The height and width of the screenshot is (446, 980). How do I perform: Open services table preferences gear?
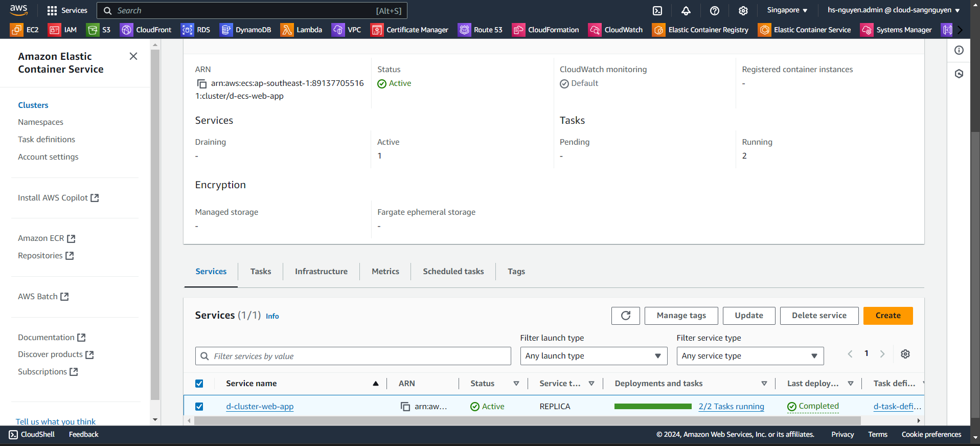click(x=905, y=354)
